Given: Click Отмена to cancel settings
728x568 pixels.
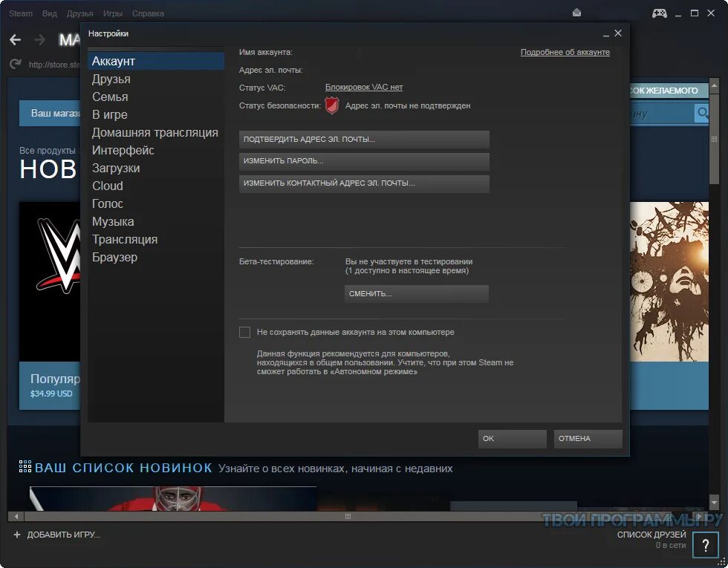Looking at the screenshot, I should point(588,439).
